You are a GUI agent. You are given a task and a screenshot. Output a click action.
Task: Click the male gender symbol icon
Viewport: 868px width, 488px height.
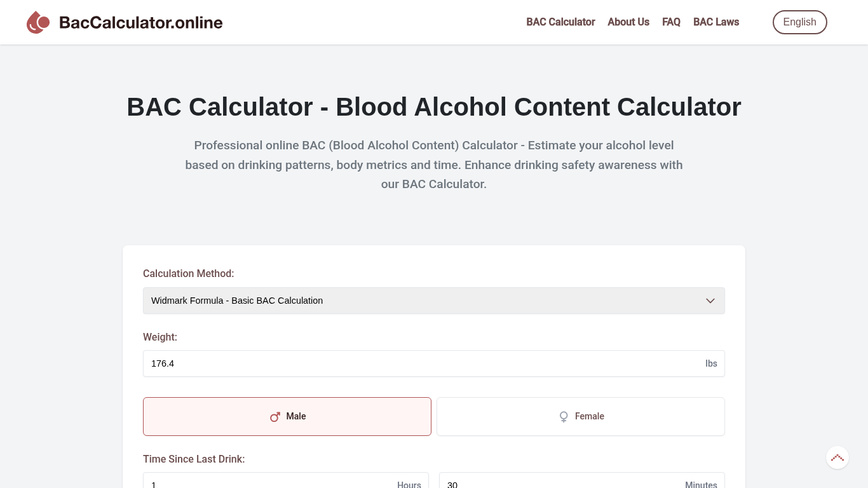(275, 417)
